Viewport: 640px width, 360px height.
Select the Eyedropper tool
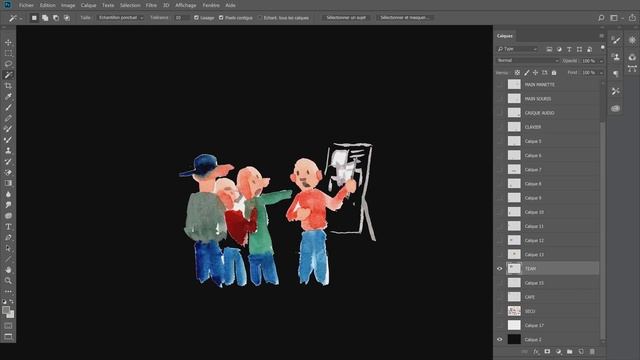pos(8,97)
